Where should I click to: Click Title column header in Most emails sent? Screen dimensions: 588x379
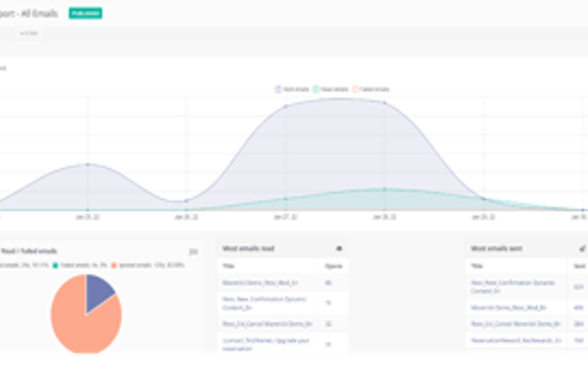coord(477,266)
